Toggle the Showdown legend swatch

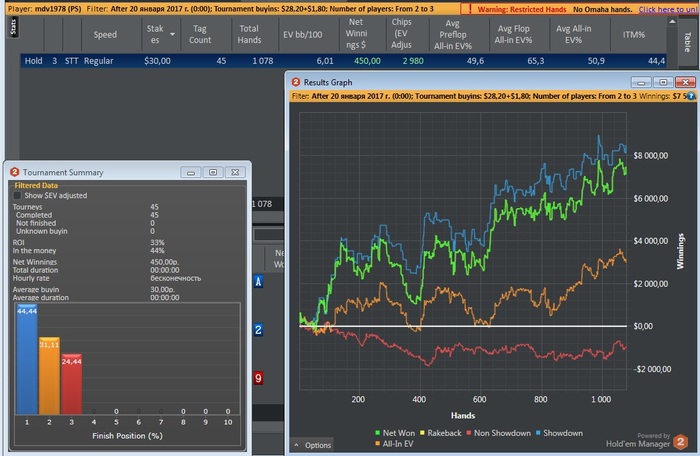click(538, 433)
